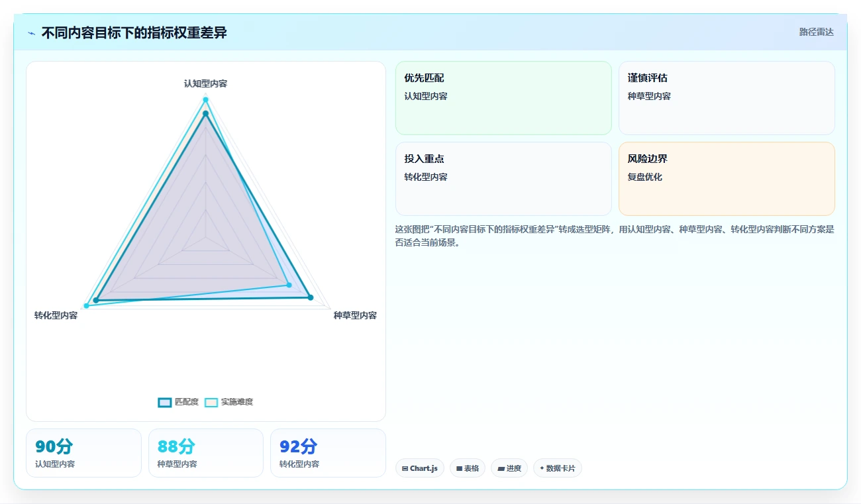
Task: Click the 数据卡片 tag
Action: 558,468
